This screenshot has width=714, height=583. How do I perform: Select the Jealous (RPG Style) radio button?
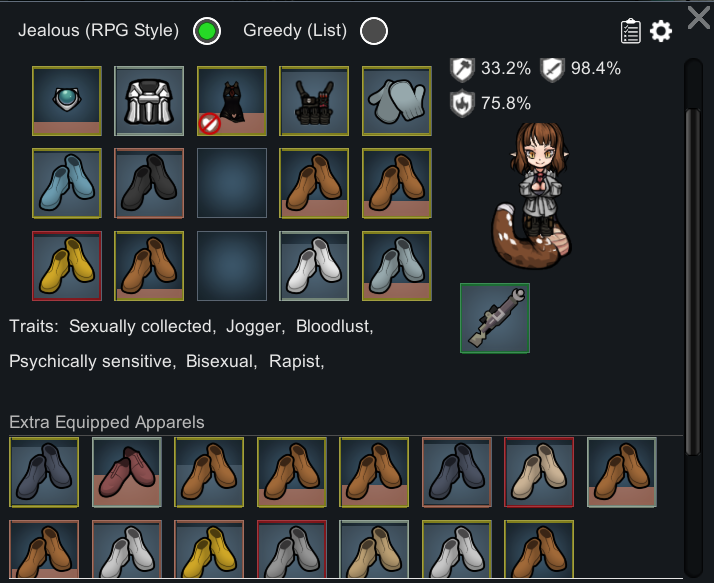point(207,31)
